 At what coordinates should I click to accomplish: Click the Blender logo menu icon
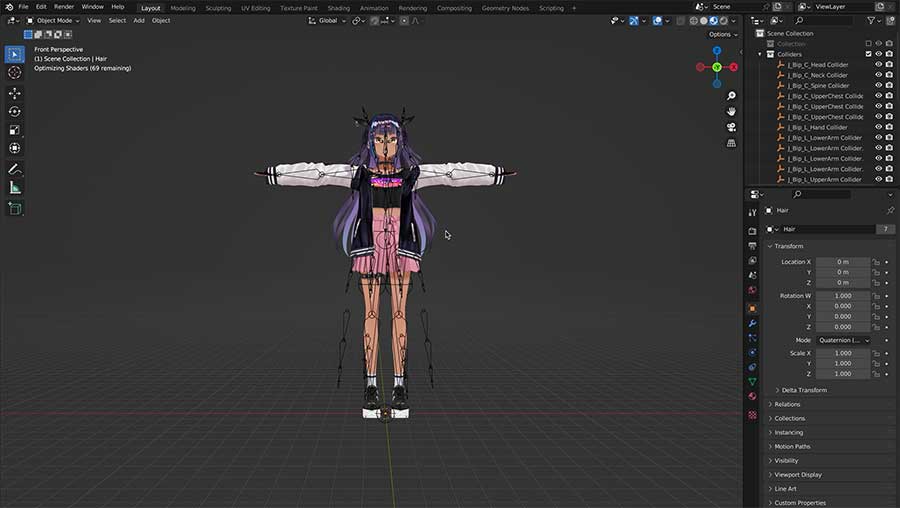click(x=9, y=7)
